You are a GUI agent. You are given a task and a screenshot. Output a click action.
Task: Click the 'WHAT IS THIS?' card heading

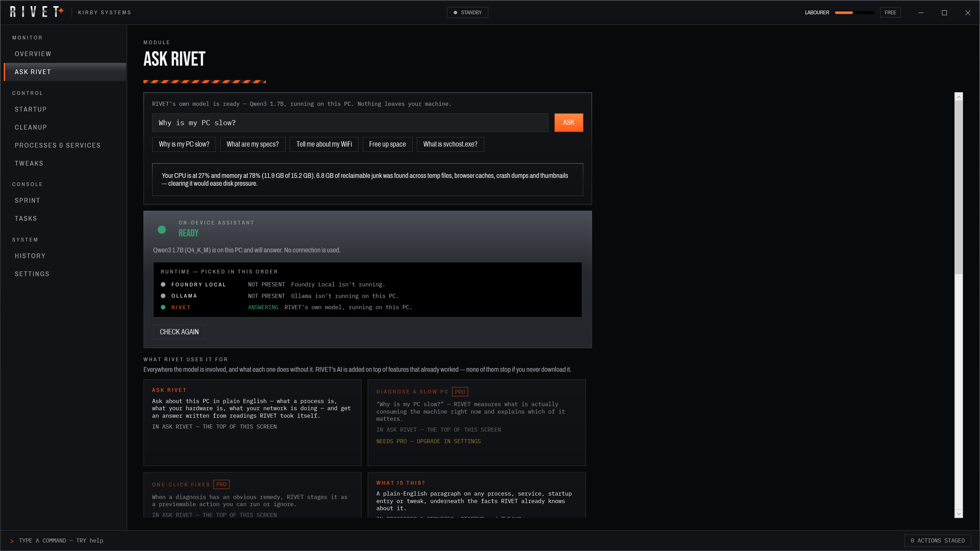coord(401,483)
